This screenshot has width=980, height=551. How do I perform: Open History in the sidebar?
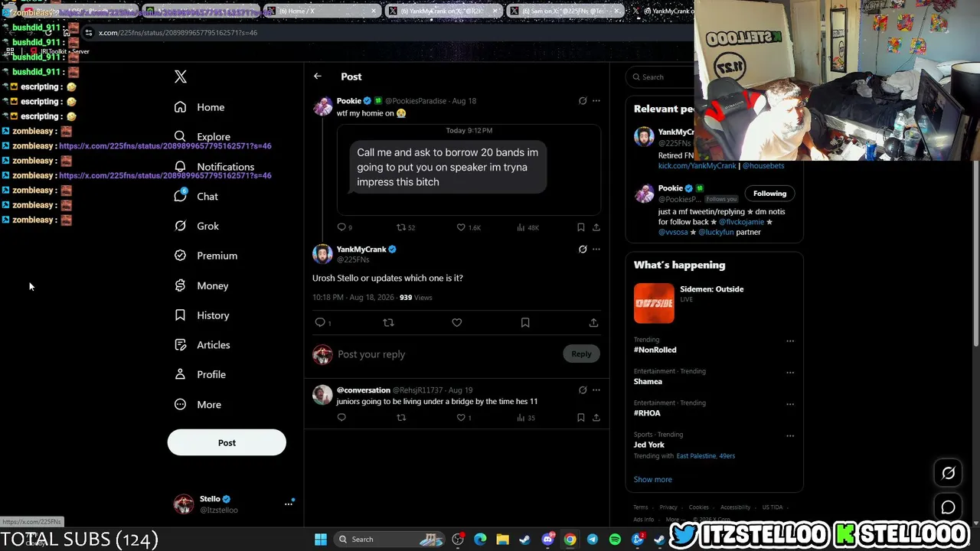(201, 315)
